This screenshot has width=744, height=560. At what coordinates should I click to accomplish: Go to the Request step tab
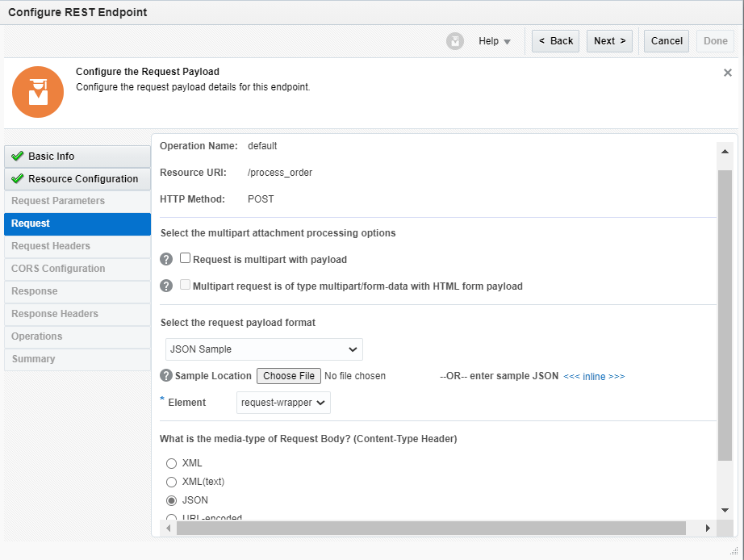coord(77,224)
